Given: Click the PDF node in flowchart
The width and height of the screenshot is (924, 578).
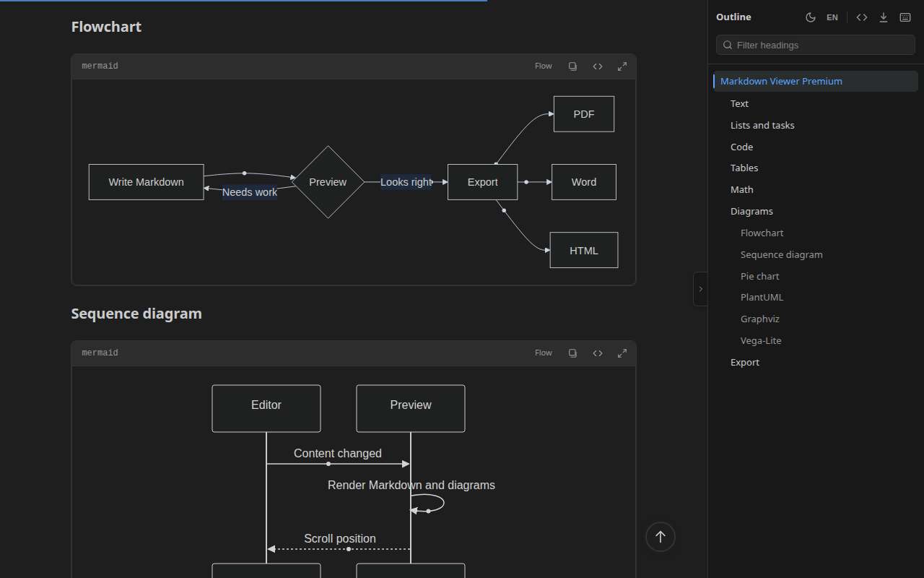Looking at the screenshot, I should [x=584, y=114].
